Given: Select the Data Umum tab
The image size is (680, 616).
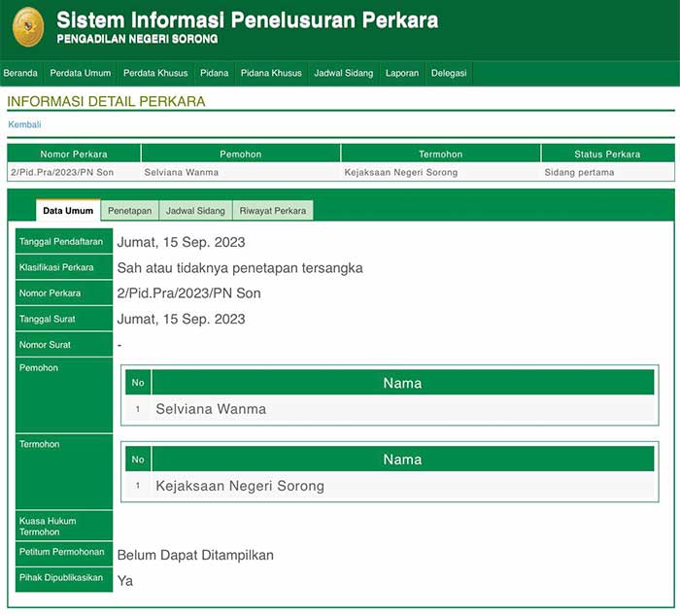Looking at the screenshot, I should click(68, 211).
